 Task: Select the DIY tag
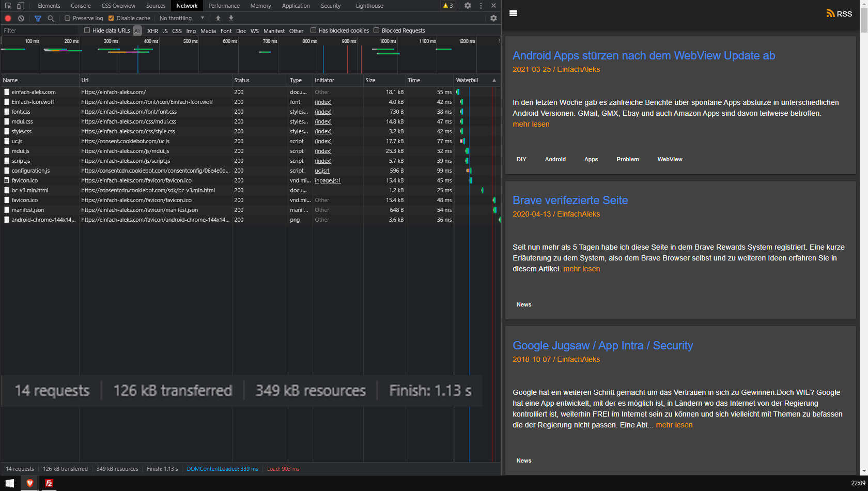(x=521, y=159)
